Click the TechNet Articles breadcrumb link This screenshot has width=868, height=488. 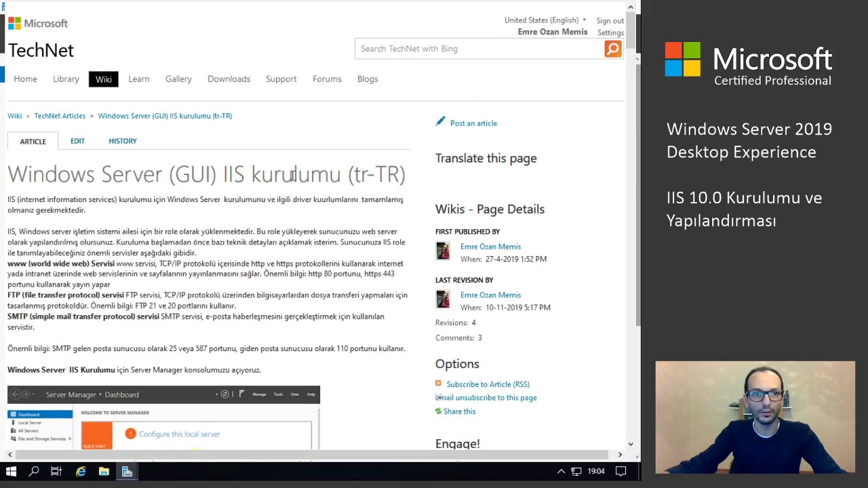60,116
